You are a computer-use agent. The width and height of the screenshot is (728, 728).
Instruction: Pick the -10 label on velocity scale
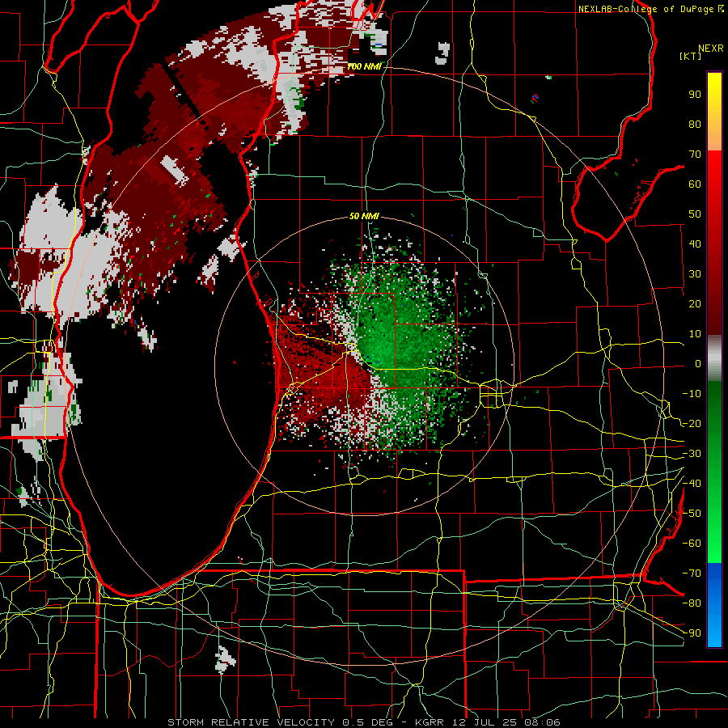692,394
